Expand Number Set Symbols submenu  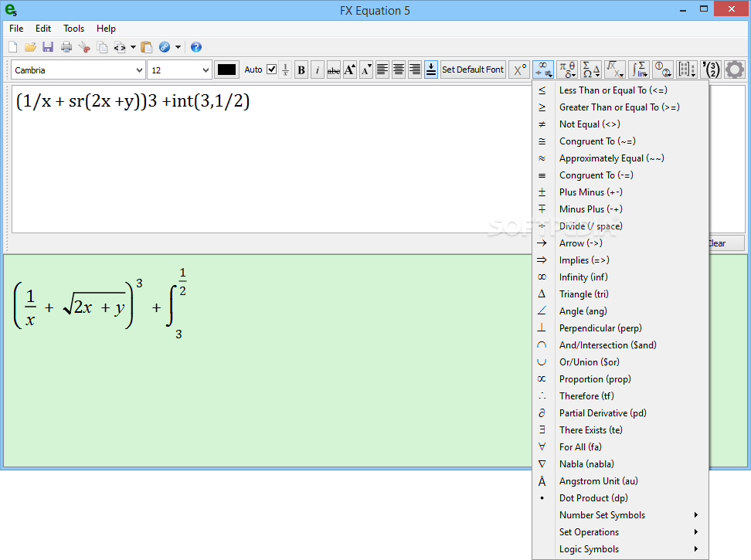pos(620,515)
